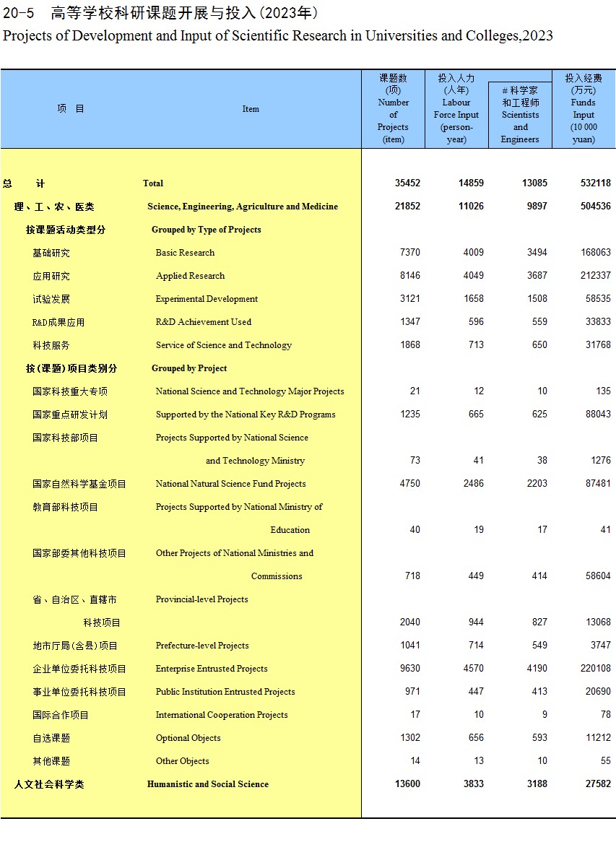Click Humanistic funds value 27582
Image resolution: width=616 pixels, height=842 pixels.
[598, 784]
